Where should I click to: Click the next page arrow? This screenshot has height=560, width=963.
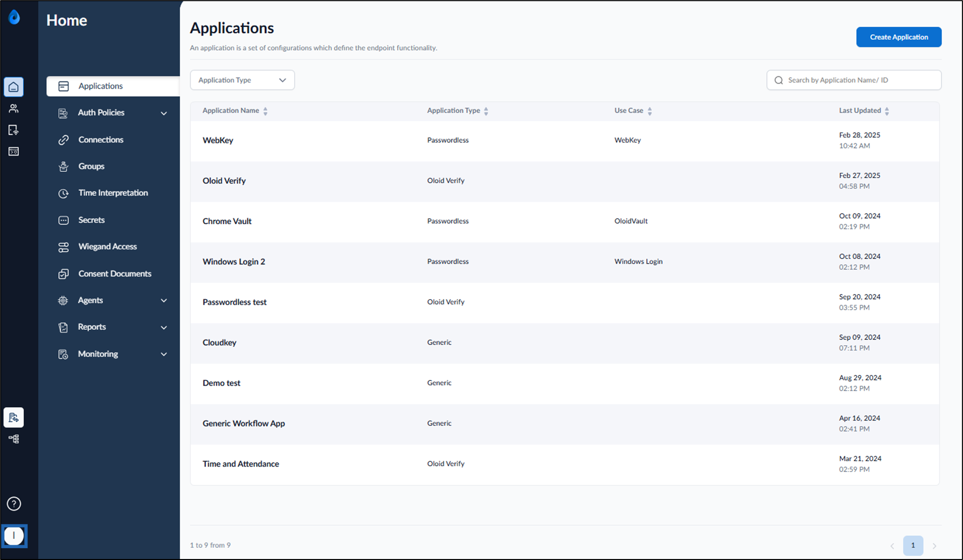pos(935,546)
